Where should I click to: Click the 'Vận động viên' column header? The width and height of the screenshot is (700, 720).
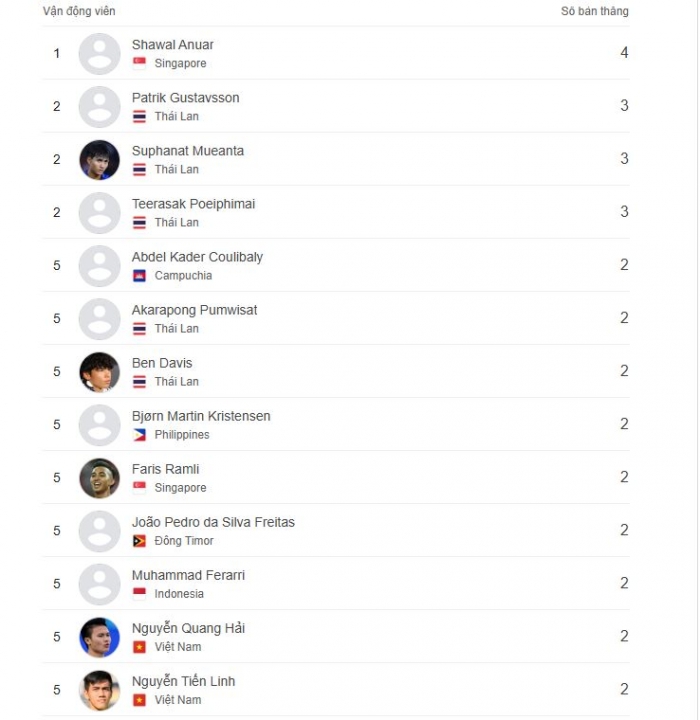tap(79, 11)
